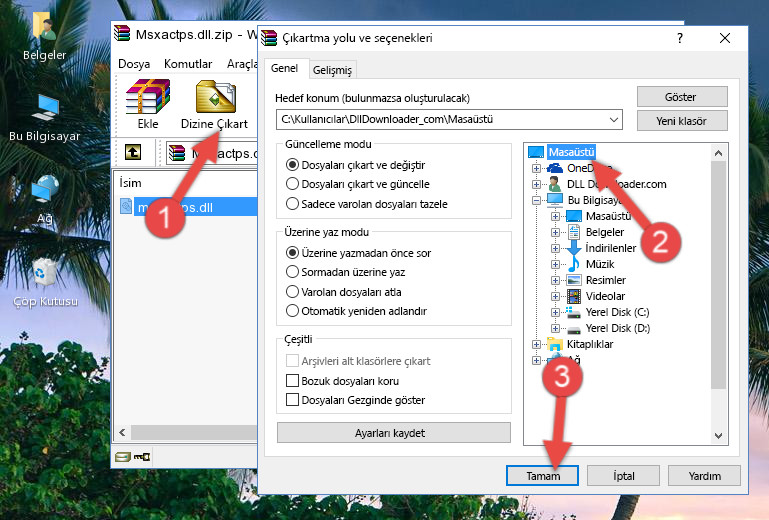Image resolution: width=769 pixels, height=520 pixels.
Task: Go up one folder level in WinRAR
Action: pos(133,152)
